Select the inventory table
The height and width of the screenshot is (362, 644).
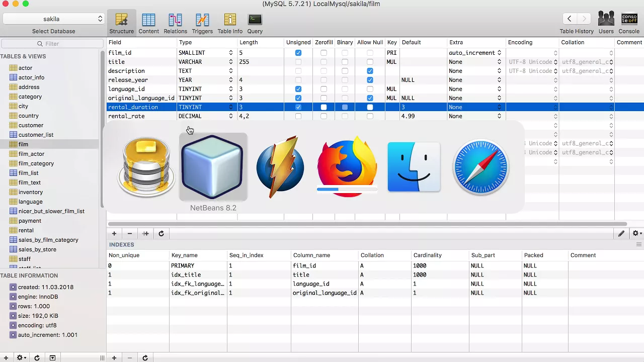(31, 192)
